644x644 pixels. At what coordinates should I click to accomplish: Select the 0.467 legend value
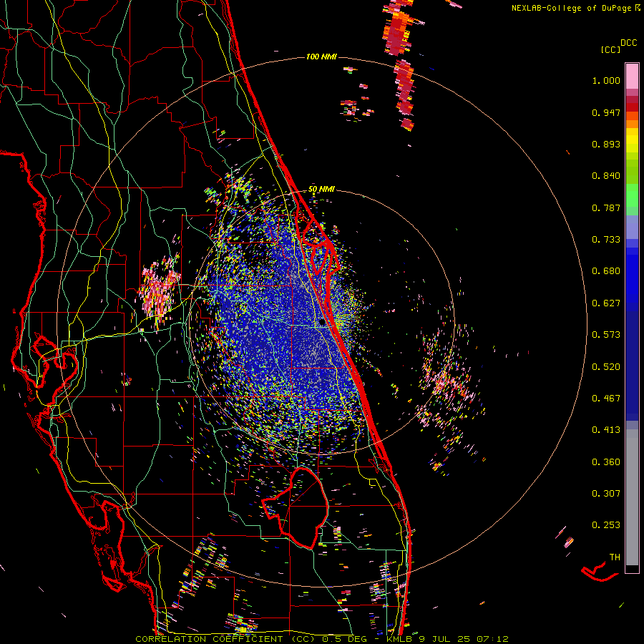coord(606,399)
